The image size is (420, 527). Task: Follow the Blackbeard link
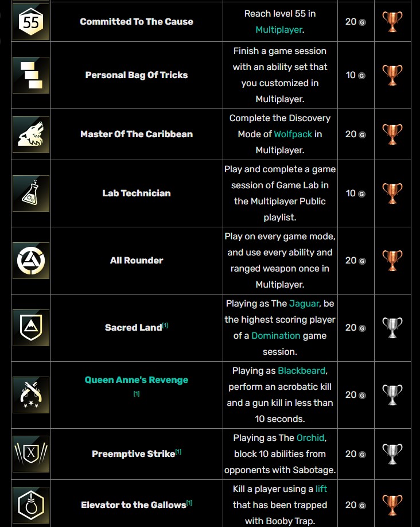coord(302,371)
